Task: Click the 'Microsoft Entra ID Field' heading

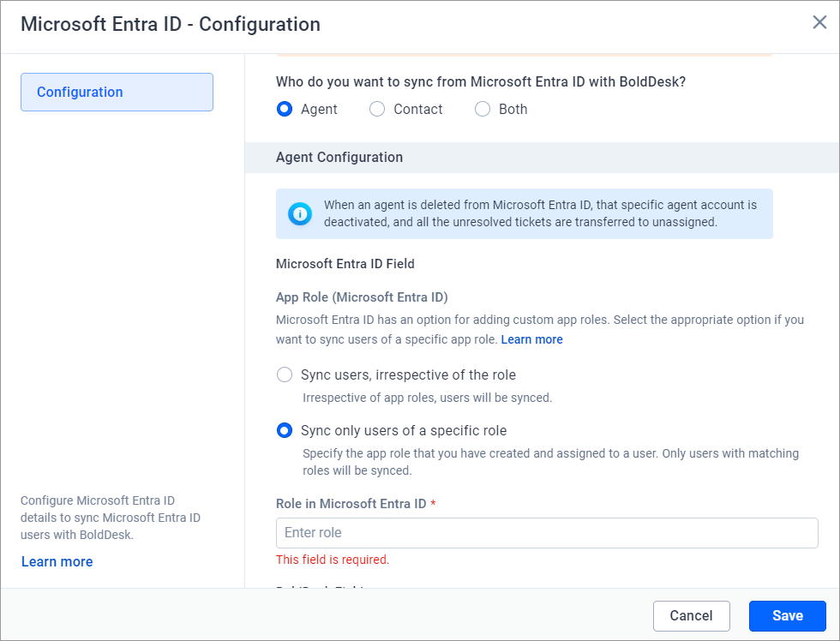Action: click(x=345, y=264)
